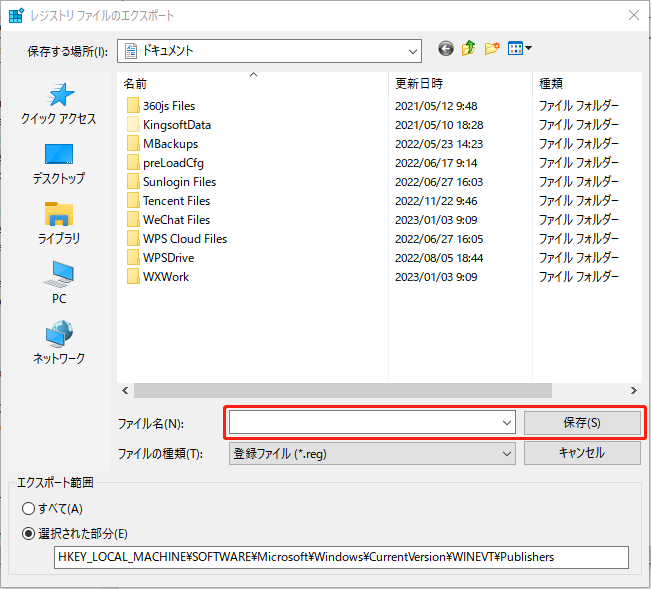Click the date 2022/06/17 9:14
Screen dimensions: 651x589
pos(436,163)
